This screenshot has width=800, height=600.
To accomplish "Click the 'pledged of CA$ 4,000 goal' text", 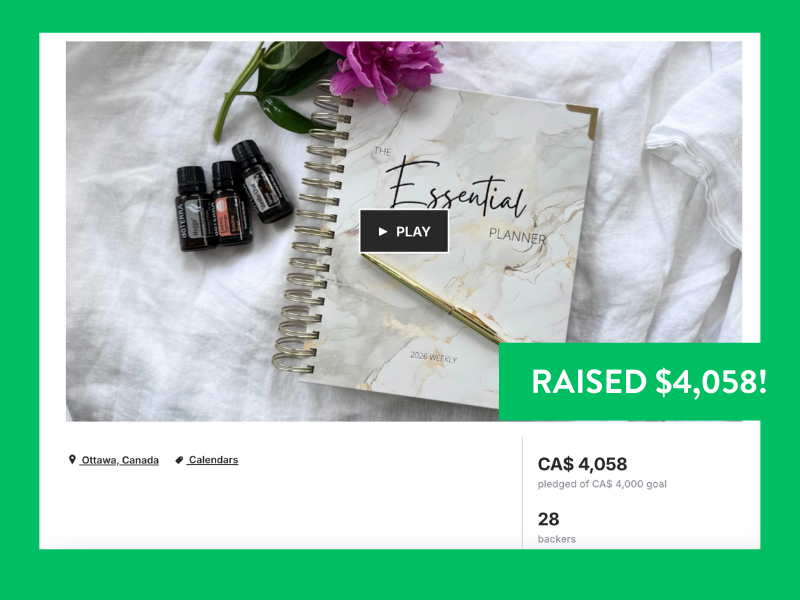I will point(602,484).
